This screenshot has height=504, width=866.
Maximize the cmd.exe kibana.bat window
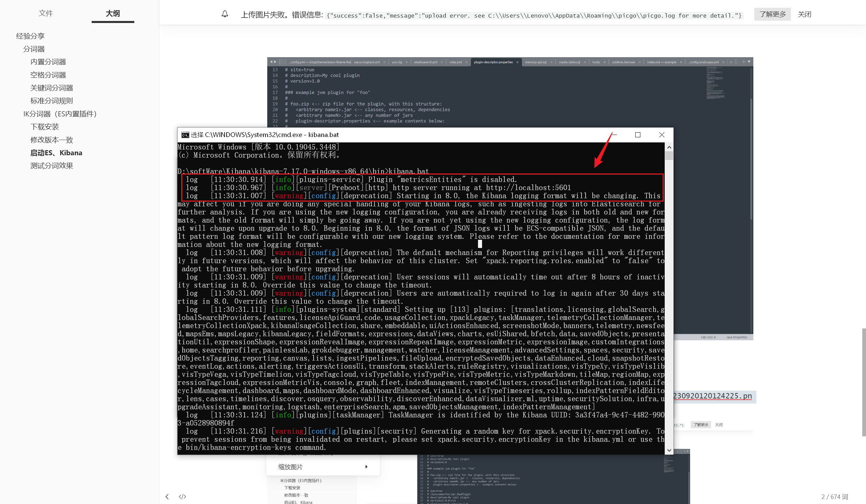tap(638, 135)
